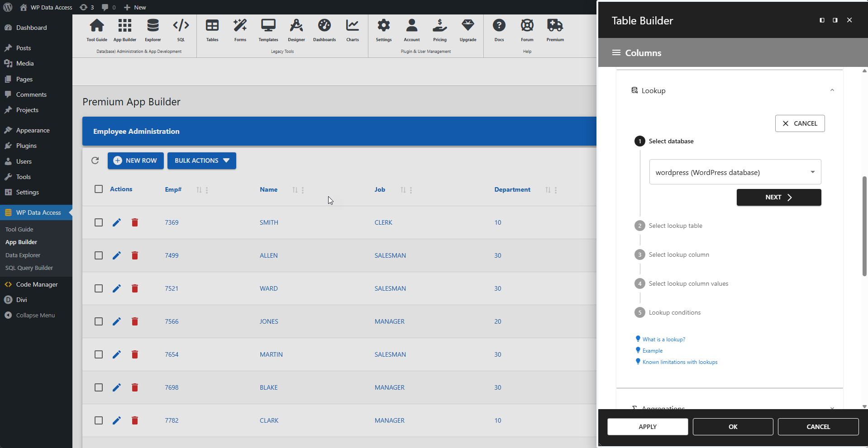Check the row for employee 7499 ALLEN

pos(98,255)
